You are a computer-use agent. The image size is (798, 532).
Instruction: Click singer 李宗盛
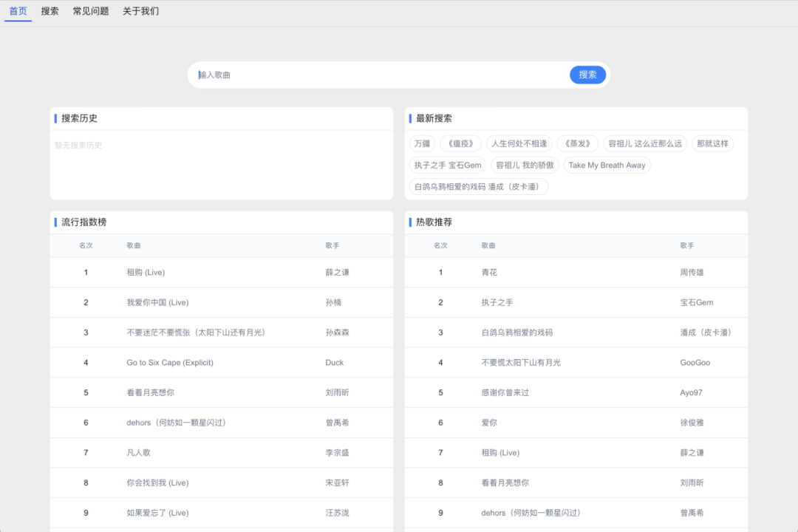coord(338,453)
